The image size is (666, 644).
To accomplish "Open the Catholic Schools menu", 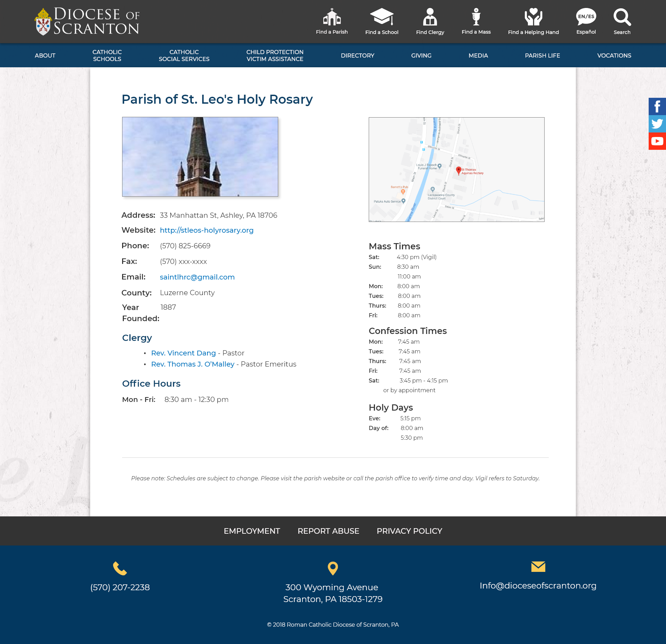I will (x=107, y=55).
